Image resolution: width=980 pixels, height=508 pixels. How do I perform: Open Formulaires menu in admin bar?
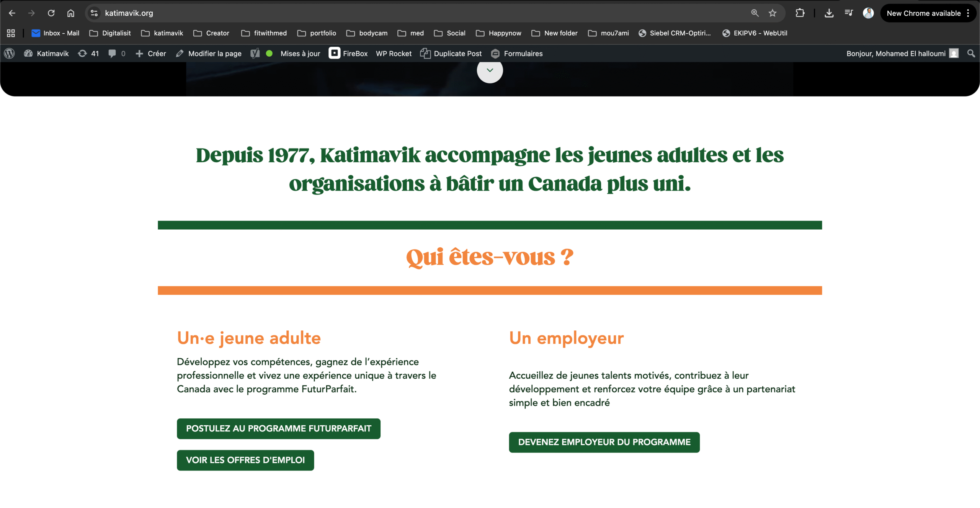coord(517,54)
